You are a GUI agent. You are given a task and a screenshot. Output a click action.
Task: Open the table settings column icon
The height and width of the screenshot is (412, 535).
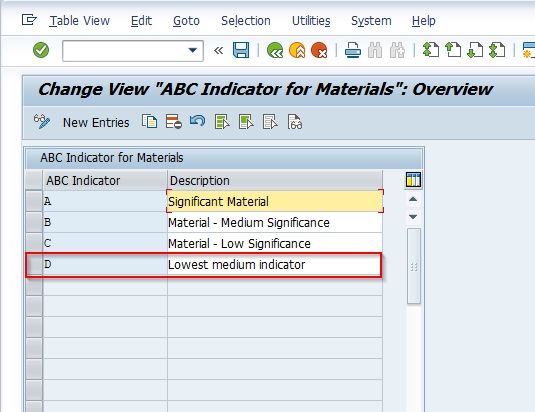click(x=413, y=179)
